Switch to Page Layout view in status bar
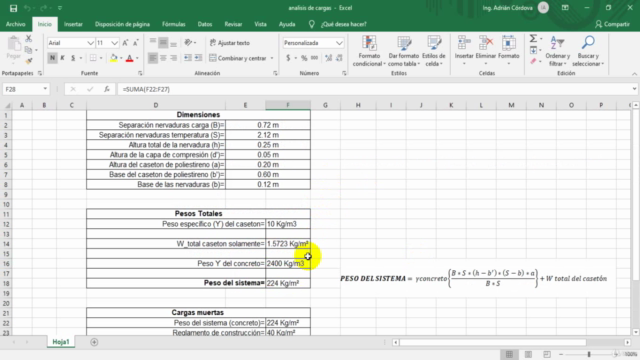This screenshot has width=640, height=360. (x=528, y=354)
